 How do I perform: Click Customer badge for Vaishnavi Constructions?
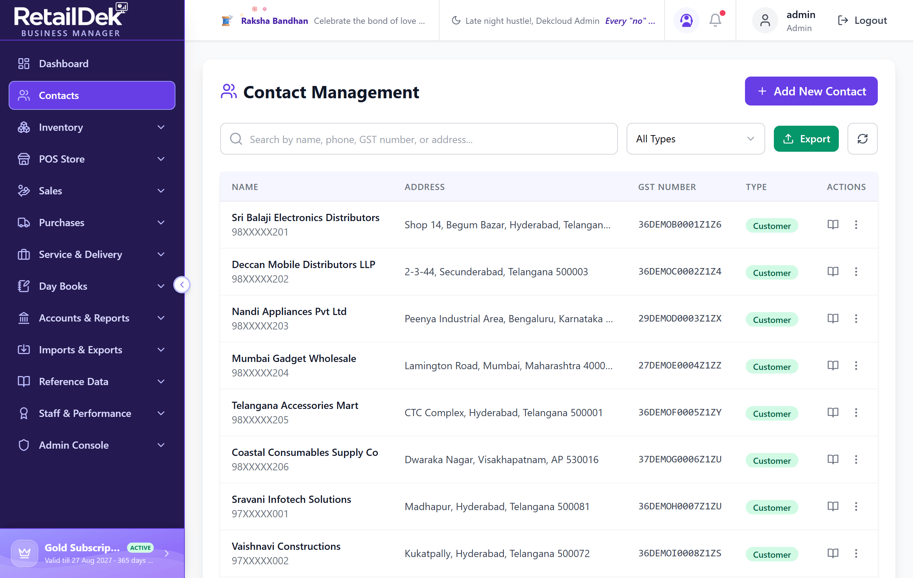772,554
